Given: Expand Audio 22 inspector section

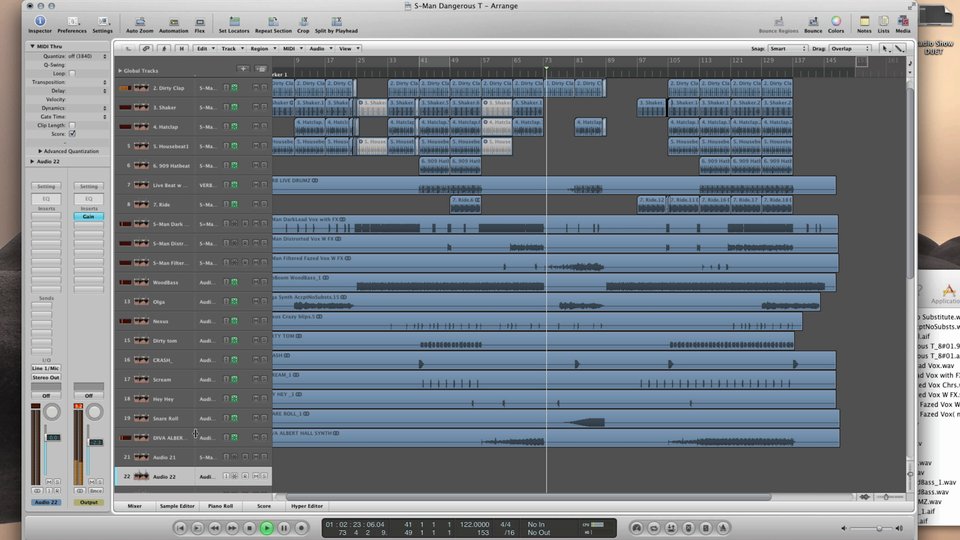Looking at the screenshot, I should (x=32, y=162).
